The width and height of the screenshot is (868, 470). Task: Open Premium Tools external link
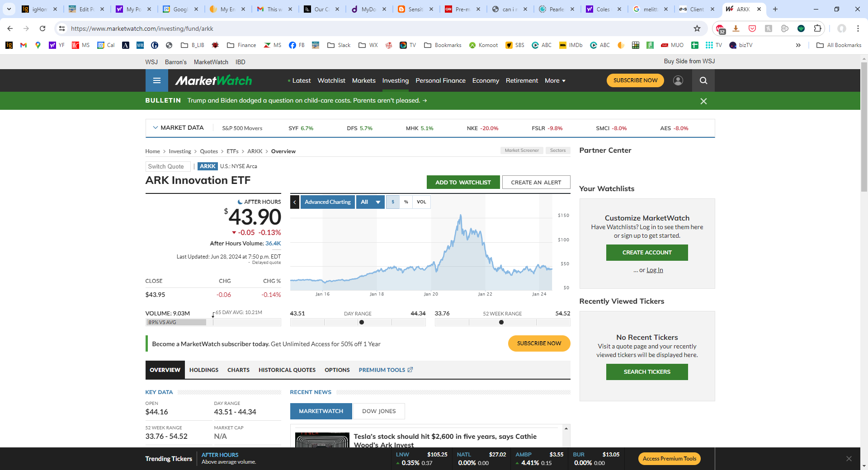tap(386, 370)
